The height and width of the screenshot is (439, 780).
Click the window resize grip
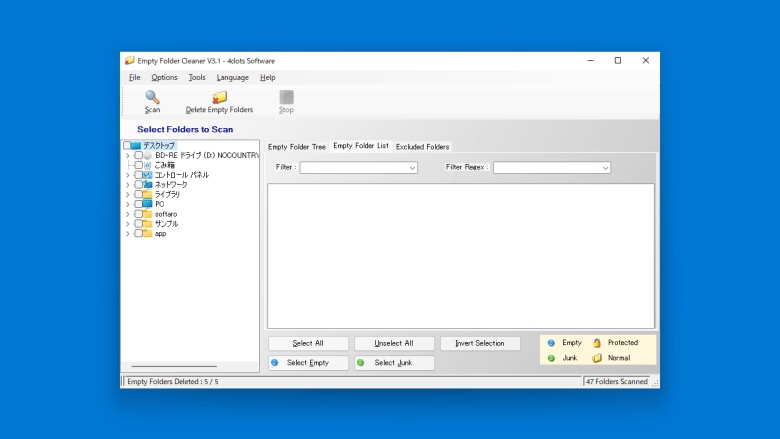655,383
